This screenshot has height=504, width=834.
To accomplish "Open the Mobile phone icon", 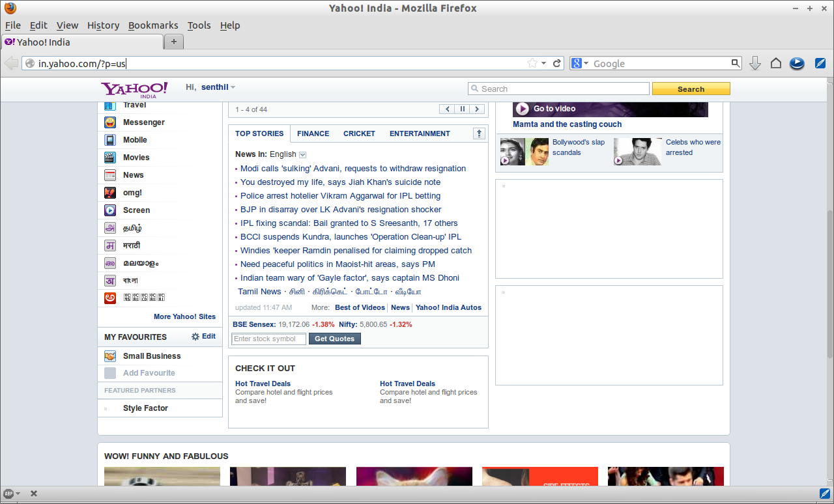I will (x=111, y=140).
